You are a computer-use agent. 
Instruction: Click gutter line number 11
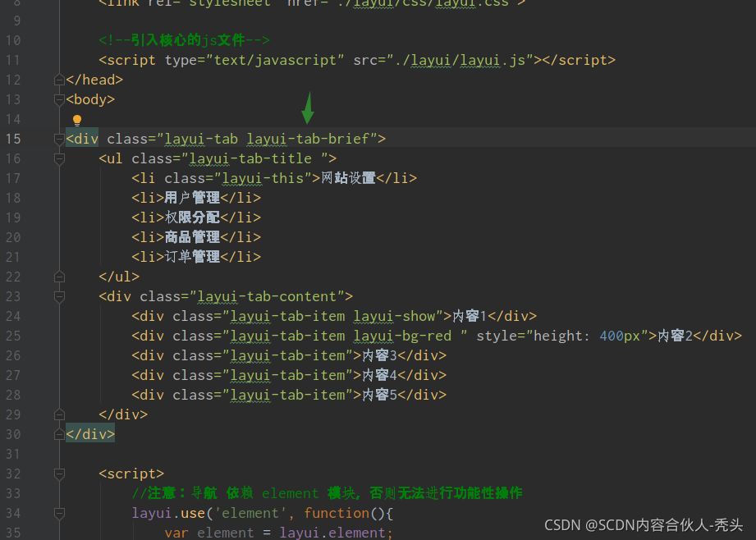(13, 60)
